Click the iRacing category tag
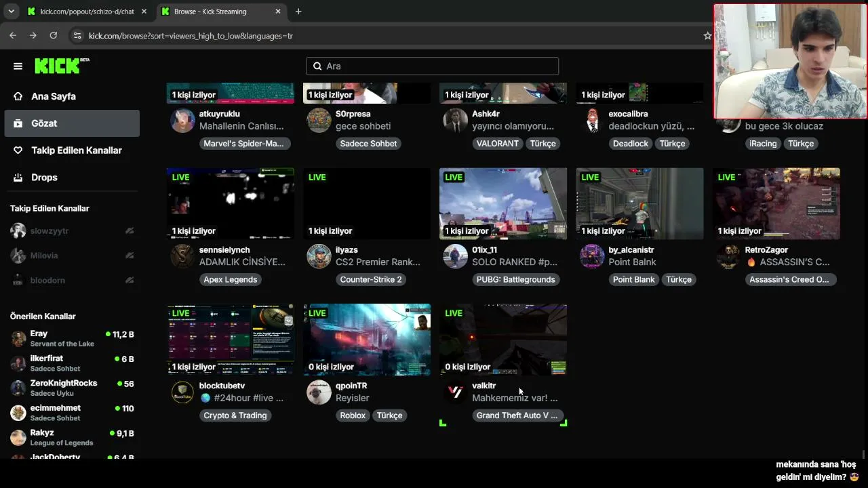 click(x=763, y=144)
